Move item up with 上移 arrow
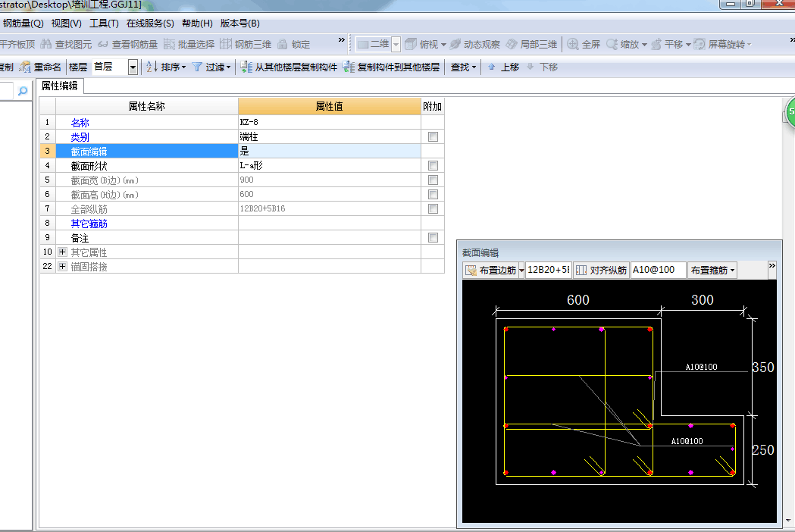 (x=491, y=67)
